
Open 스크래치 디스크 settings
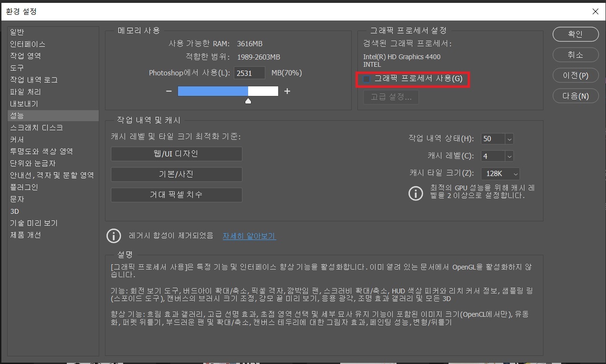(x=36, y=127)
